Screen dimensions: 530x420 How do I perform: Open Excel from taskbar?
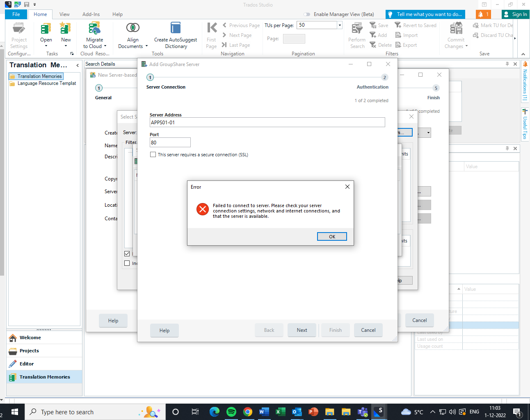click(x=281, y=412)
